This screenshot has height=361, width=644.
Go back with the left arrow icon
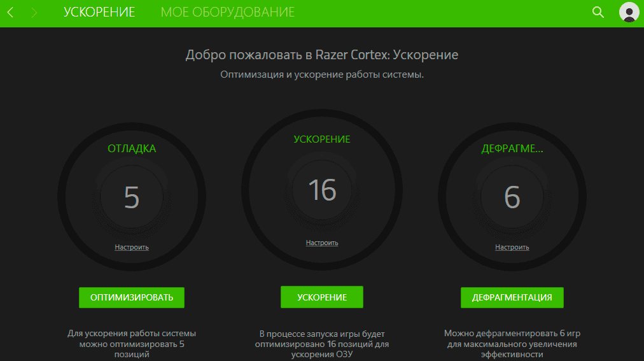[11, 12]
